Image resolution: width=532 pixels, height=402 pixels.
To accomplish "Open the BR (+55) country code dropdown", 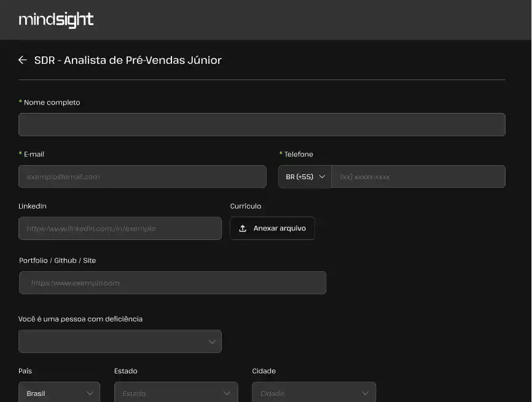I will click(305, 177).
